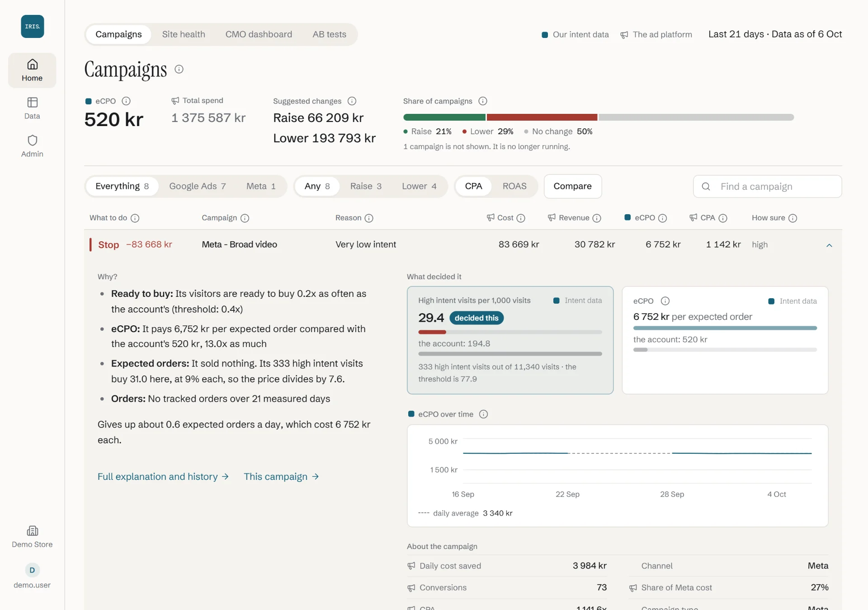Click the info icon for Cost column

[x=521, y=218]
